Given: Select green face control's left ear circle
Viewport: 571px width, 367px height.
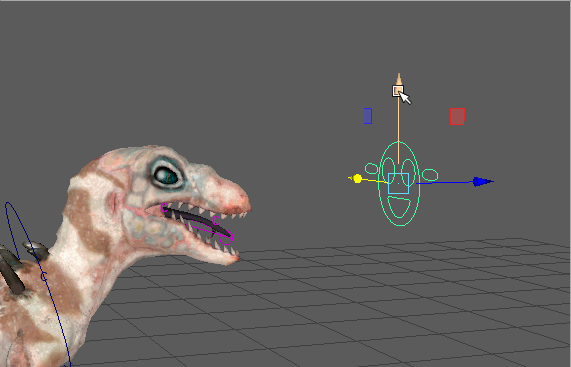Looking at the screenshot, I should click(372, 169).
